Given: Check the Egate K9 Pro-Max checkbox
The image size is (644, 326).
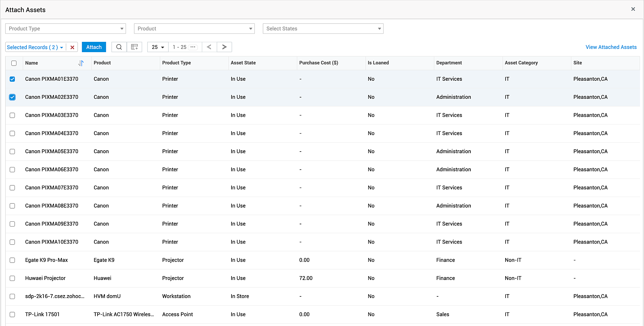Looking at the screenshot, I should 12,260.
